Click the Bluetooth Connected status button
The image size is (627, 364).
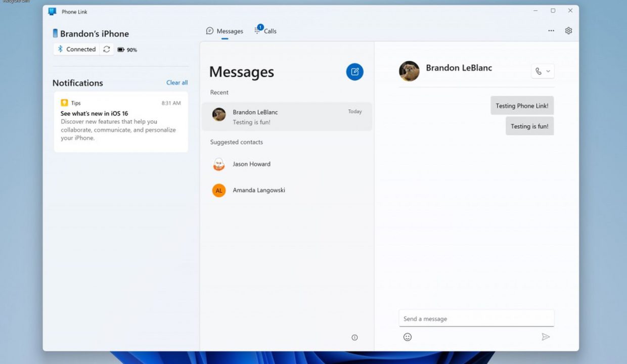point(76,49)
